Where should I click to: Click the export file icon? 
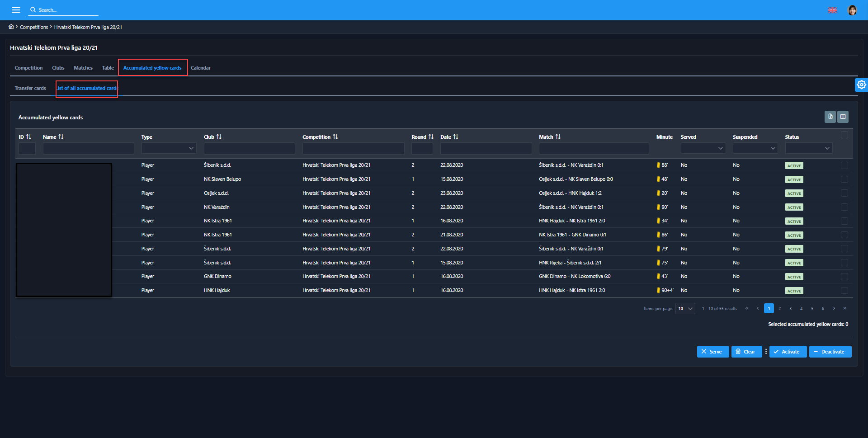(830, 117)
